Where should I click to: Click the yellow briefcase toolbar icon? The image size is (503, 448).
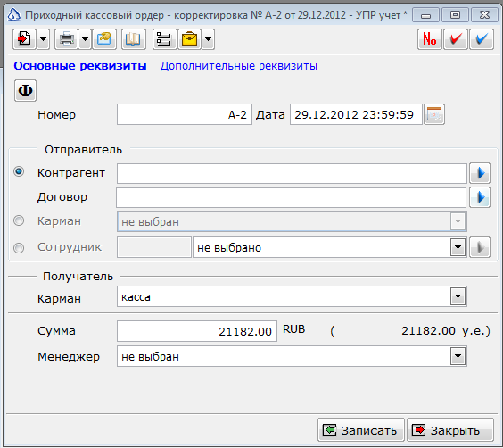point(189,39)
